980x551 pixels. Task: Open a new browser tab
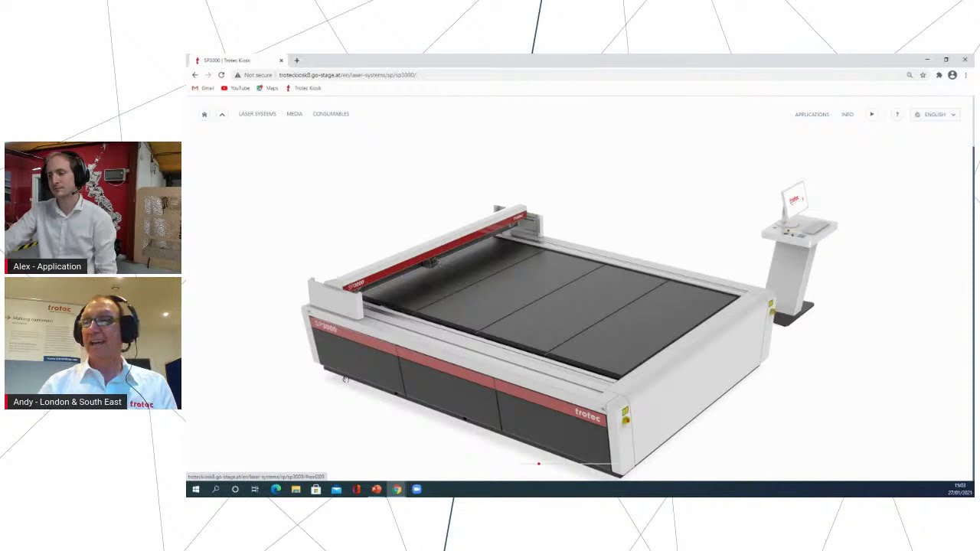tap(297, 60)
